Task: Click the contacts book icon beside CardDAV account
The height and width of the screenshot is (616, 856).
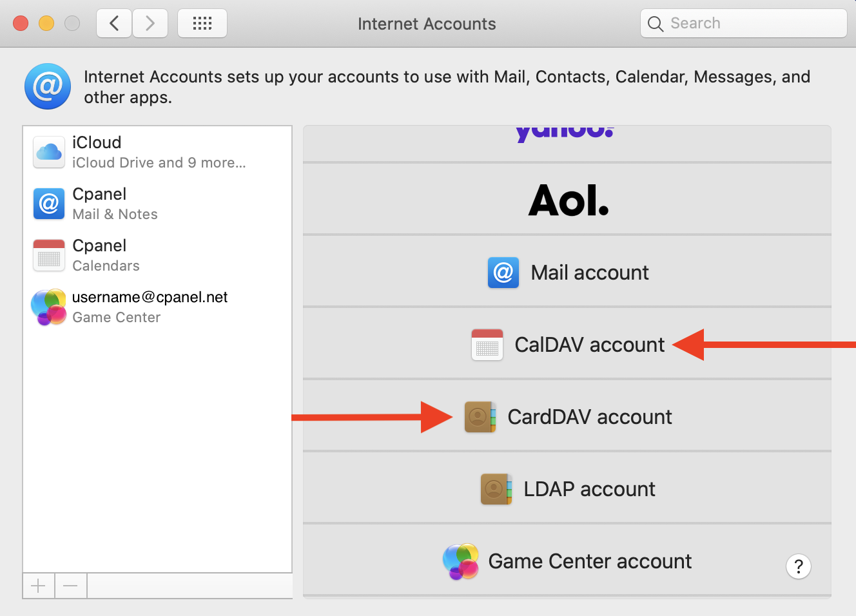Action: [480, 417]
